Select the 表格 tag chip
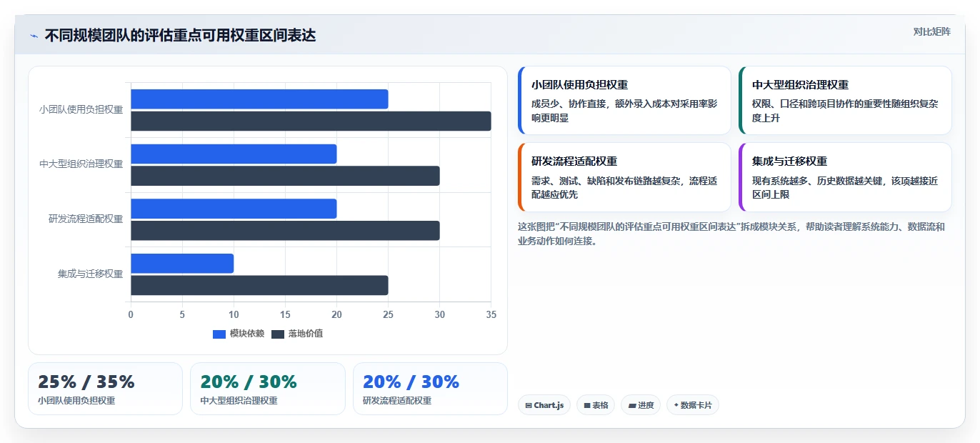The image size is (980, 443). [596, 405]
